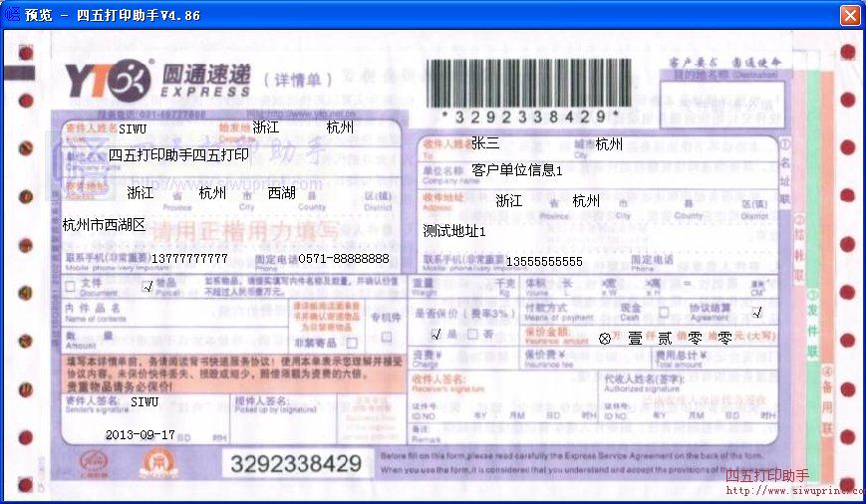Select recipient company 客户单位信息1
Viewport: 866px width, 504px height.
pyautogui.click(x=517, y=170)
